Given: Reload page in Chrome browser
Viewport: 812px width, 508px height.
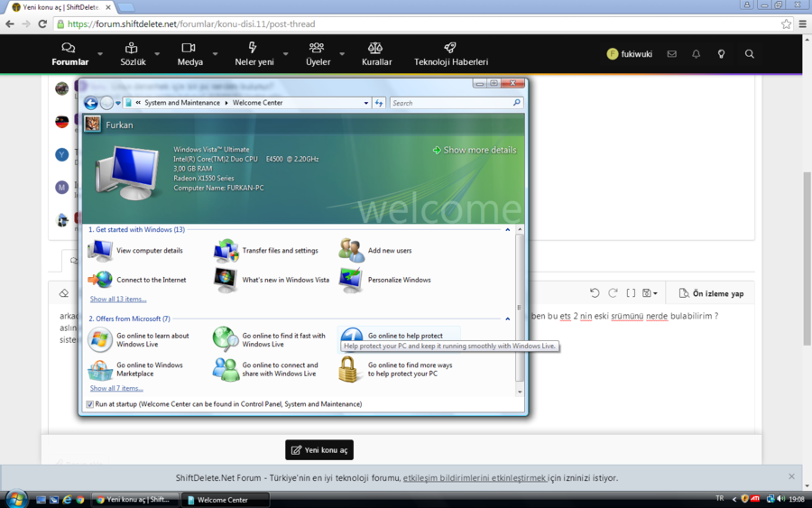Looking at the screenshot, I should pos(42,23).
